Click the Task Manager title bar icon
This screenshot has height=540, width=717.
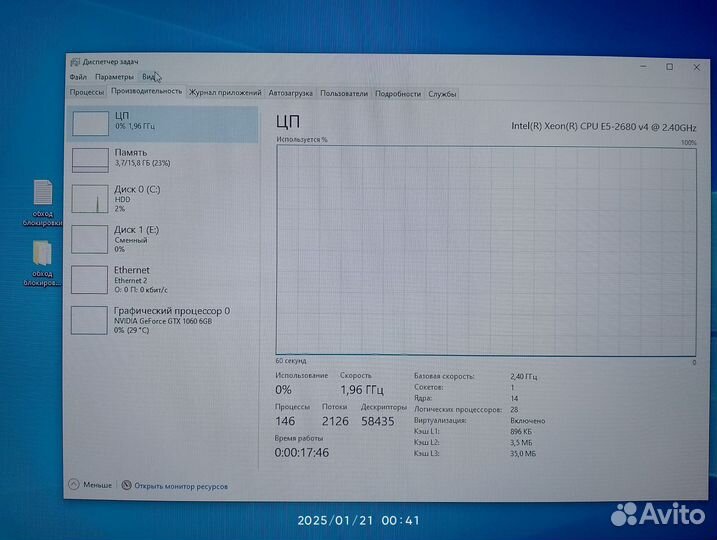tap(75, 62)
